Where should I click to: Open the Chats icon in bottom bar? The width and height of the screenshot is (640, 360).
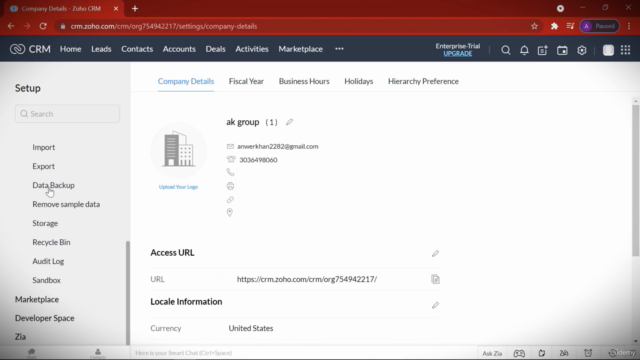31,353
